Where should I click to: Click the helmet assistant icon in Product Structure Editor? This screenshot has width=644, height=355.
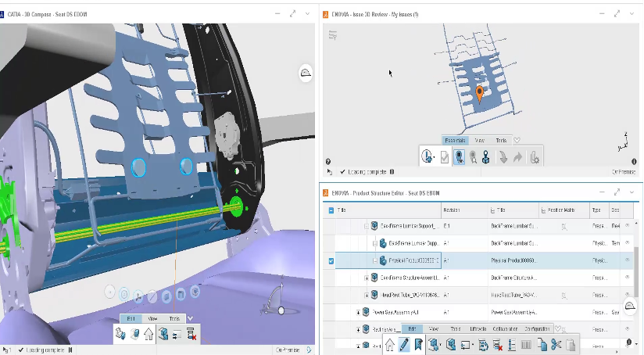(x=630, y=306)
